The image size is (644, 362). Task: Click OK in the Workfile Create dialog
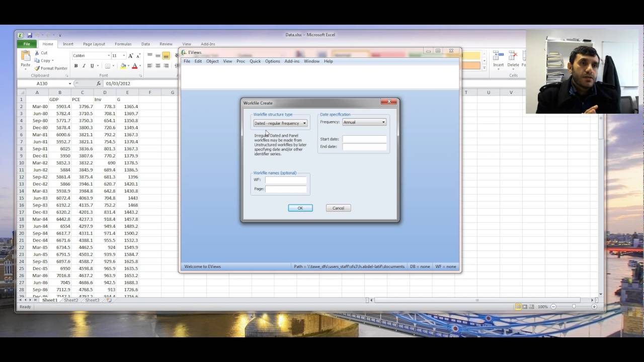pyautogui.click(x=300, y=208)
